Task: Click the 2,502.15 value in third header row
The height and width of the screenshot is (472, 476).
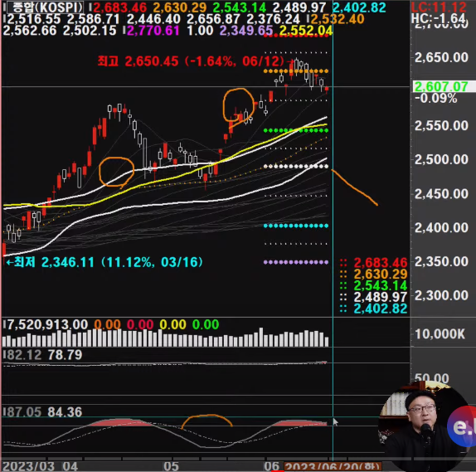Action: click(90, 31)
